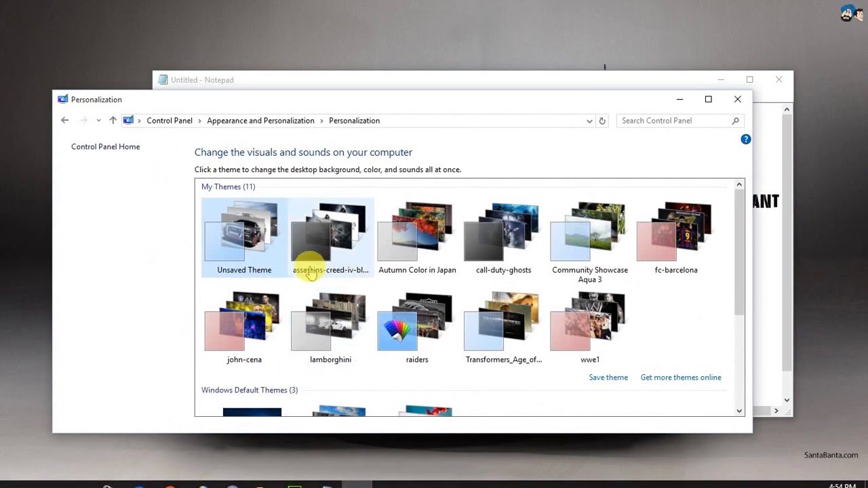Expand the chevron after Appearance and Personalization
The image size is (868, 488).
coord(321,121)
